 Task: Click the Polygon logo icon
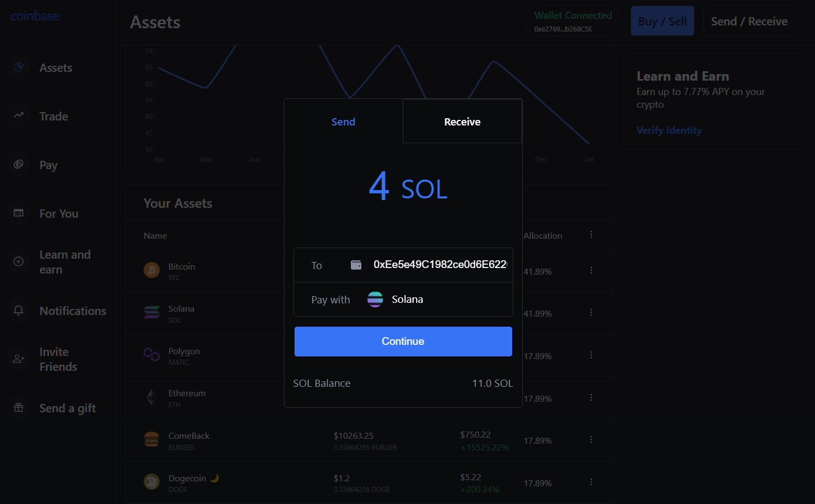coord(151,354)
